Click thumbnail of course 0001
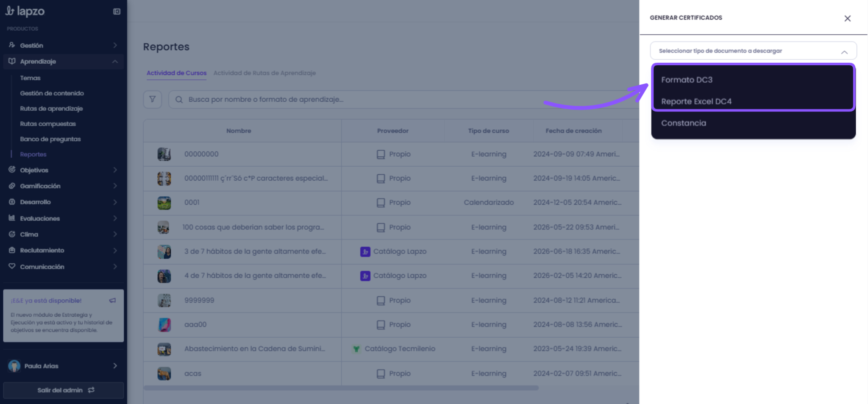868x404 pixels. click(x=164, y=203)
